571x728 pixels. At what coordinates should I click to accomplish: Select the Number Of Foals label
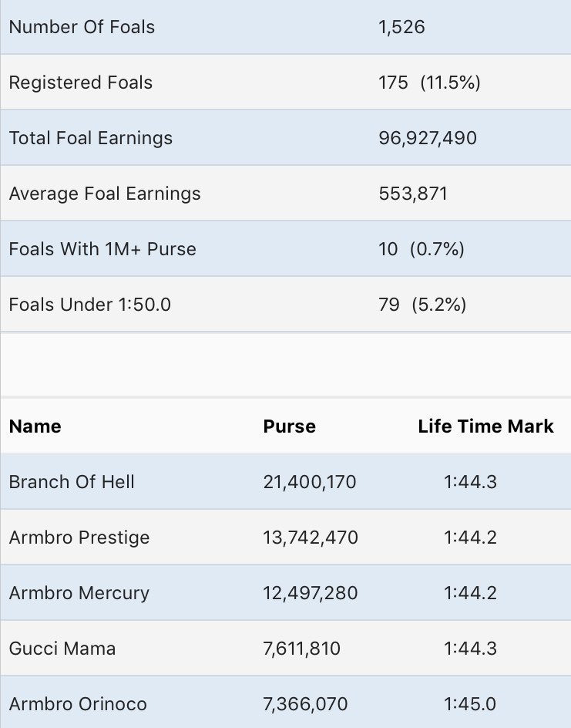[x=82, y=27]
